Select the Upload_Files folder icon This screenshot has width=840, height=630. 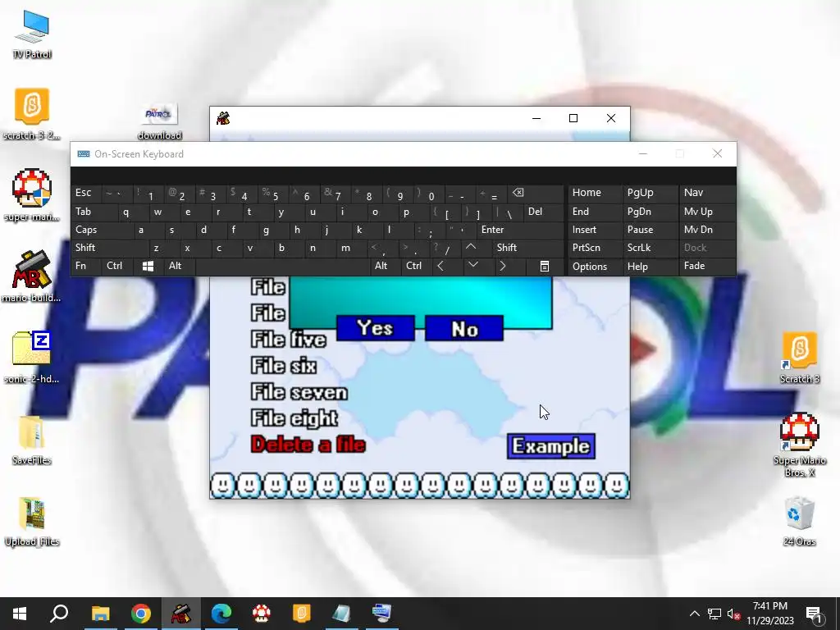pyautogui.click(x=32, y=520)
